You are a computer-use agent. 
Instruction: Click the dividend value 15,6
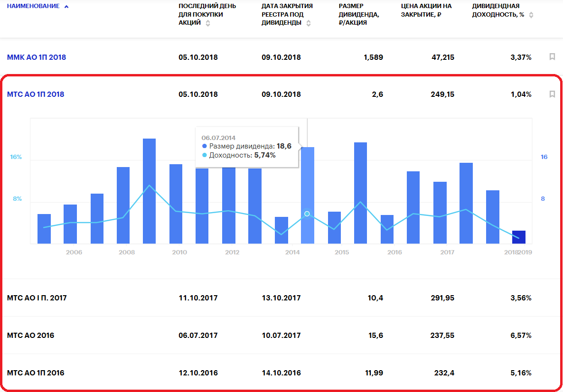click(x=375, y=336)
